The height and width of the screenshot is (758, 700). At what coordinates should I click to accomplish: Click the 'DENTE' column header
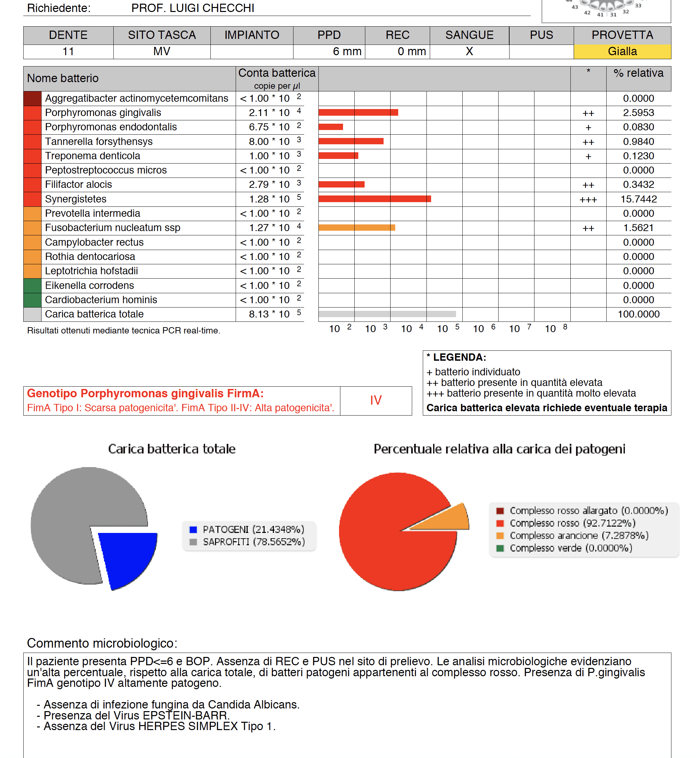tap(68, 35)
